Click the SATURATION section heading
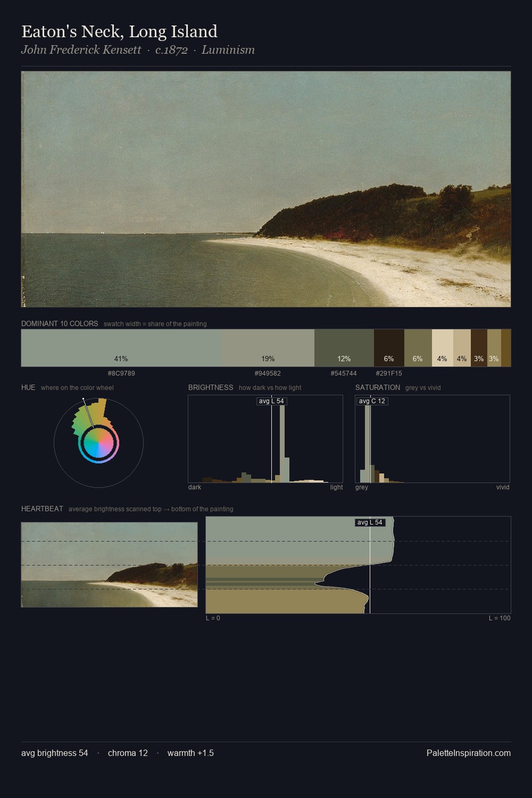 point(378,387)
